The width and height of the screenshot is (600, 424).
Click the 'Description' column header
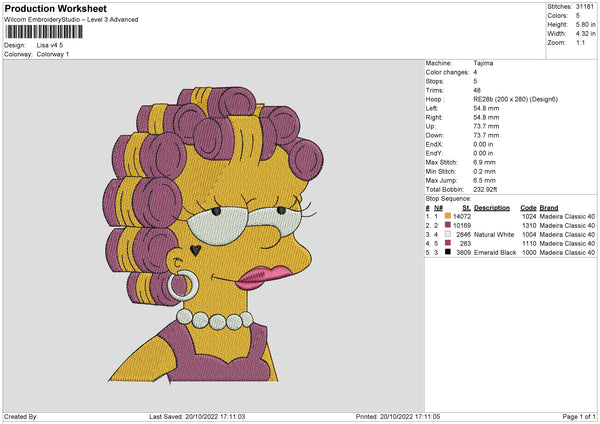[x=492, y=208]
